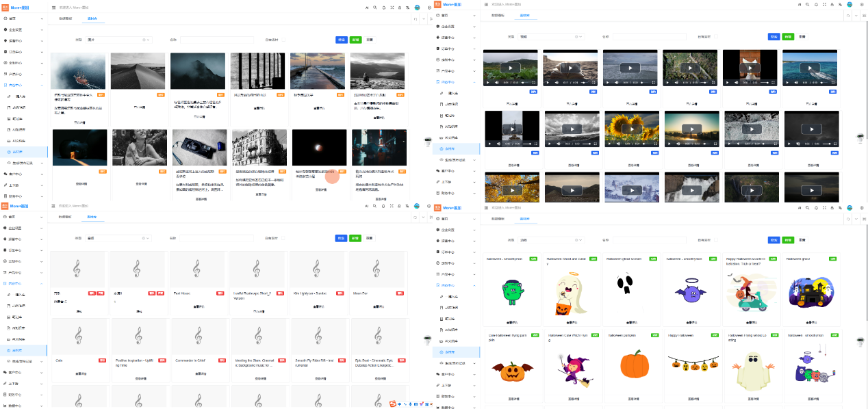
Task: Click the volume slider on the sunflower video
Action: point(648,144)
